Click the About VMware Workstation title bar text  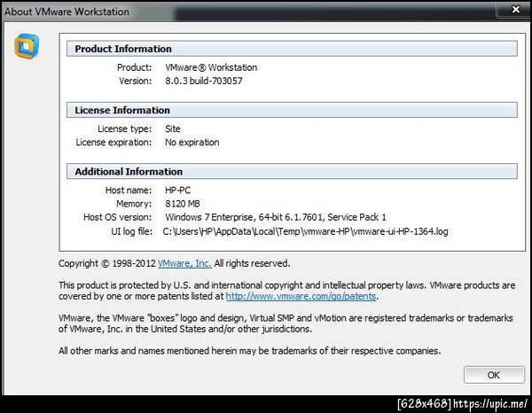point(66,12)
